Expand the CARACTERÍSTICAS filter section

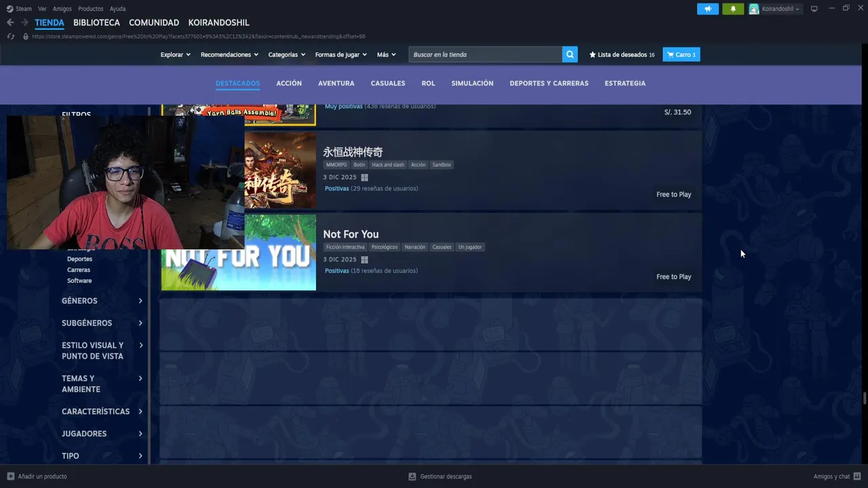pos(102,411)
